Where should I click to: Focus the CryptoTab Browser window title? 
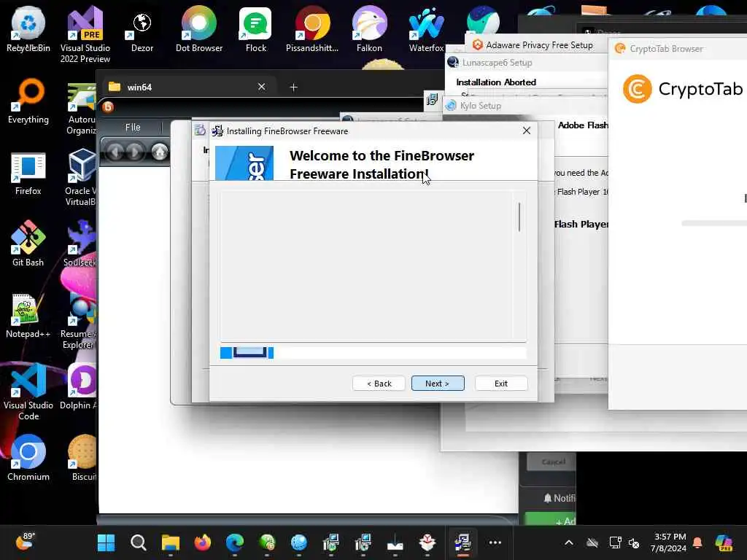[x=666, y=49]
